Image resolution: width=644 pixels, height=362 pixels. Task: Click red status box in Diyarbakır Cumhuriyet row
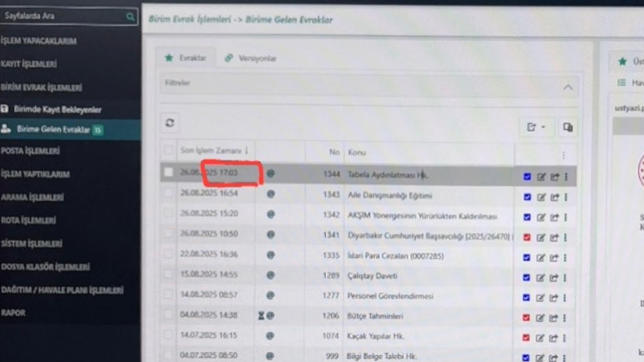pyautogui.click(x=527, y=237)
